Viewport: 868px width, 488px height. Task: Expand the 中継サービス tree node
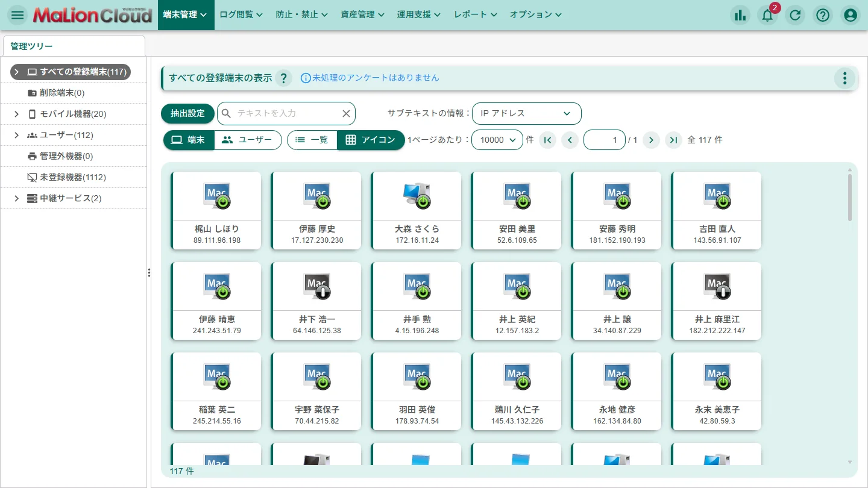17,198
